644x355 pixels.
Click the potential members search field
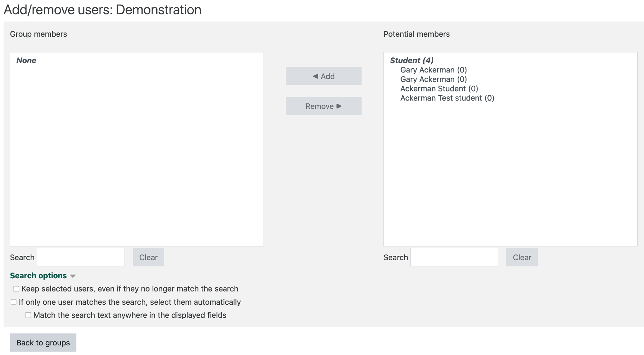point(454,257)
